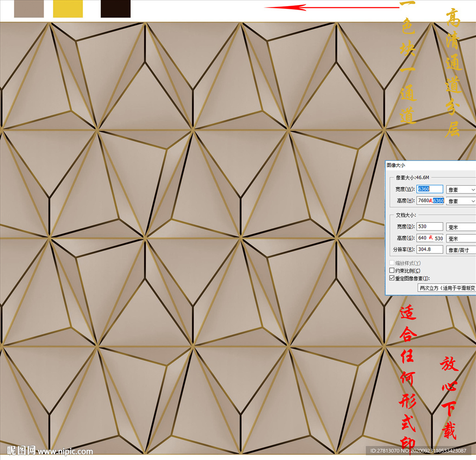Image resolution: width=476 pixels, height=460 pixels.
Task: Click the 分辨率(R) field showing 304.8
Action: tap(430, 249)
